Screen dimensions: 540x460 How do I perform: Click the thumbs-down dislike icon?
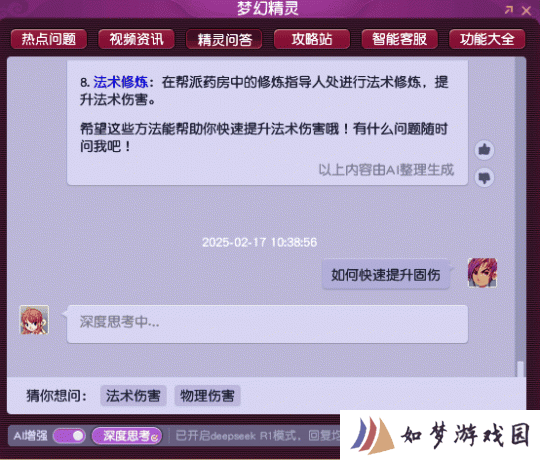(484, 178)
